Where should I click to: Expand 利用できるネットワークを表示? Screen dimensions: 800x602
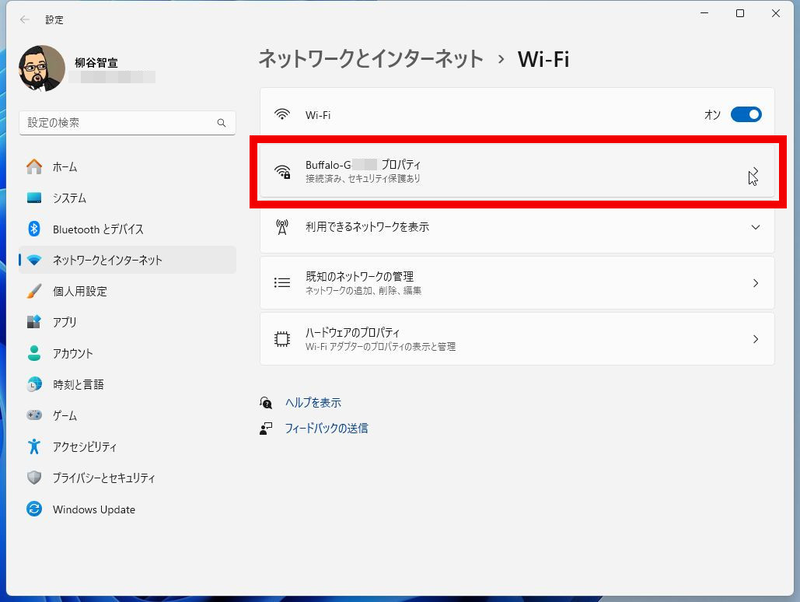coord(517,227)
